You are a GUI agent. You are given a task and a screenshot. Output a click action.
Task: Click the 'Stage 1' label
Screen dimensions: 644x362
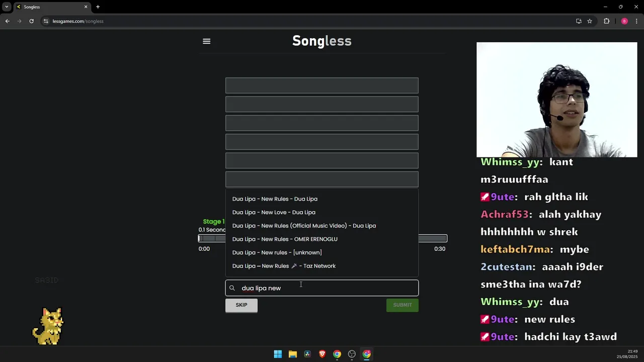coord(213,222)
